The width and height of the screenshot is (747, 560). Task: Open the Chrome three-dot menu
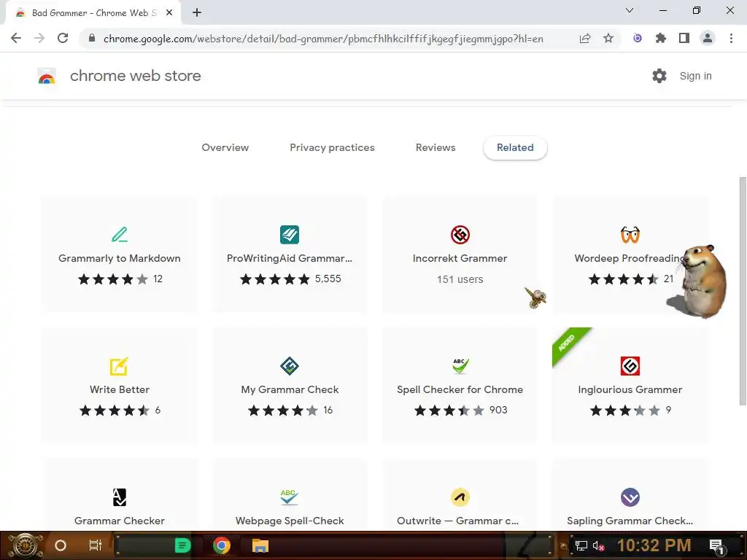click(731, 38)
